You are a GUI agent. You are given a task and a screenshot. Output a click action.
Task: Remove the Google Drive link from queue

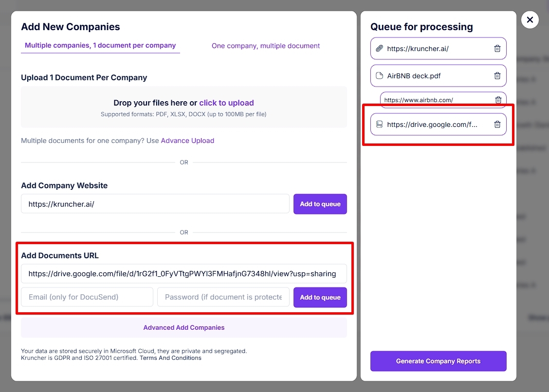coord(497,124)
